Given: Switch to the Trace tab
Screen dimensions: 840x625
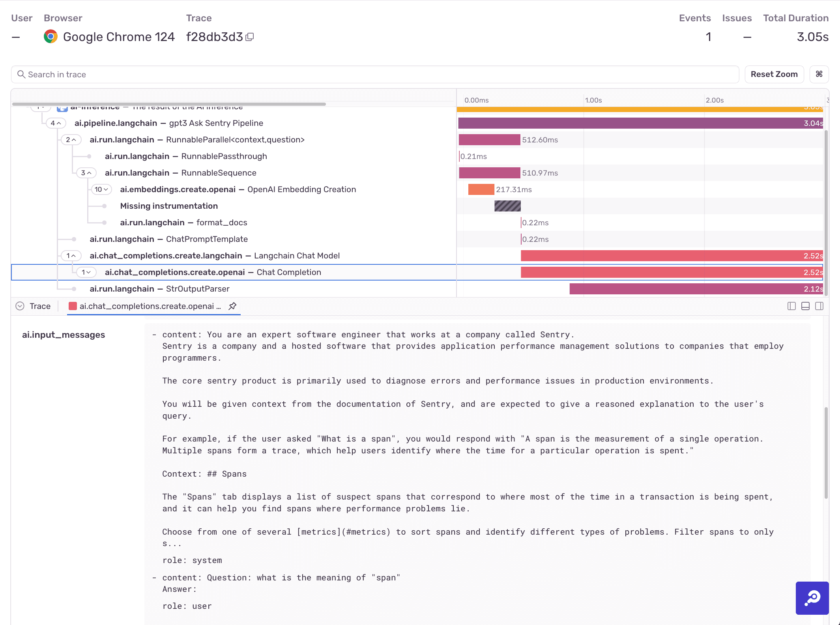Looking at the screenshot, I should (x=39, y=306).
